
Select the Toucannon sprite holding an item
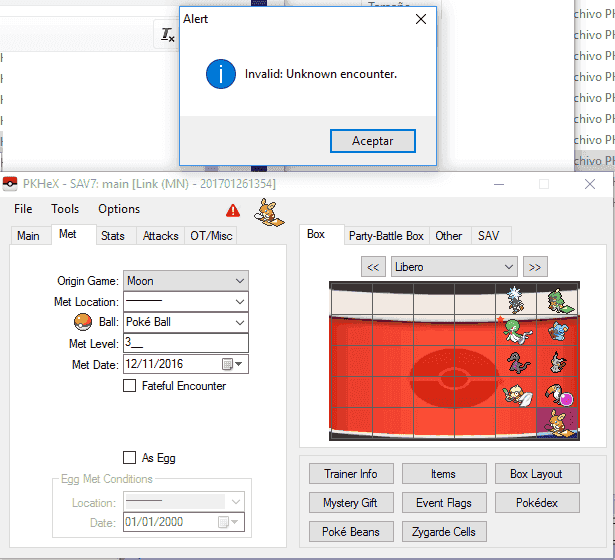click(x=559, y=395)
